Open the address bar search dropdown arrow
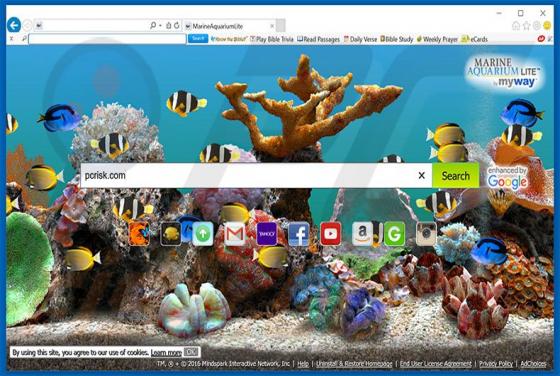Screen dimensions: 560x376 (160, 26)
